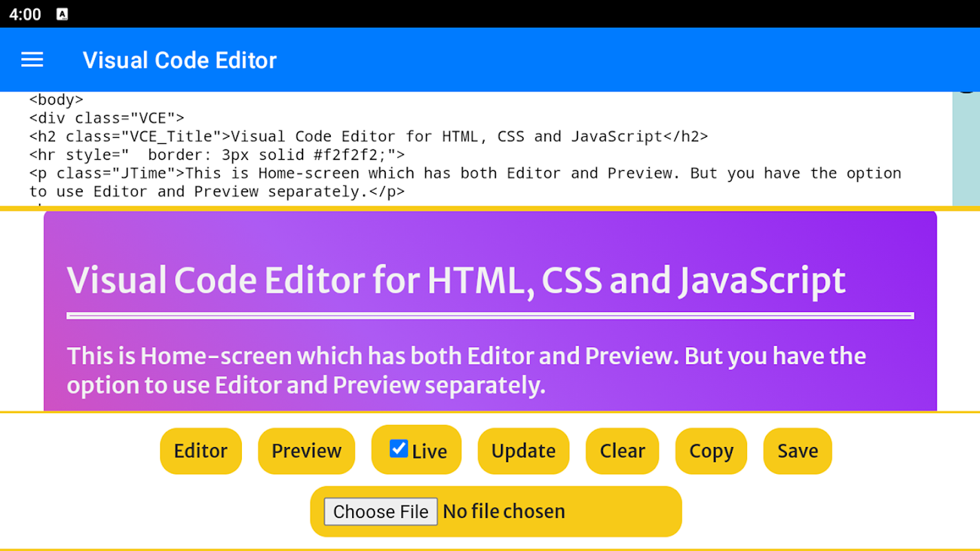The image size is (980, 551).
Task: Clear the editor contents
Action: [622, 451]
